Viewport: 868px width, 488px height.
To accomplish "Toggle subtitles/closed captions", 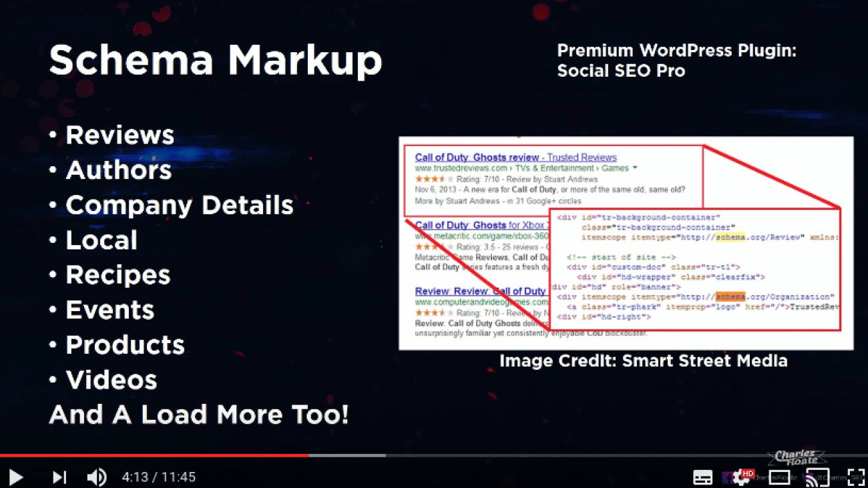I will (702, 477).
